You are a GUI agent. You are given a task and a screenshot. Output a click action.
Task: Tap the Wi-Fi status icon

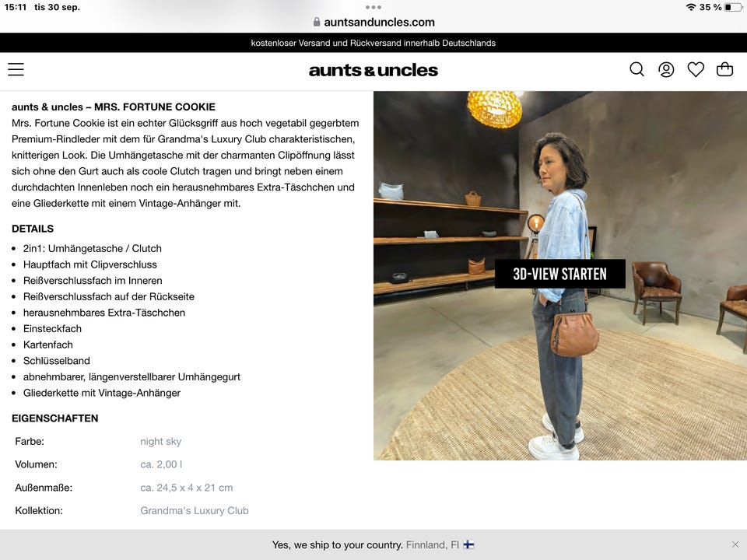click(691, 7)
